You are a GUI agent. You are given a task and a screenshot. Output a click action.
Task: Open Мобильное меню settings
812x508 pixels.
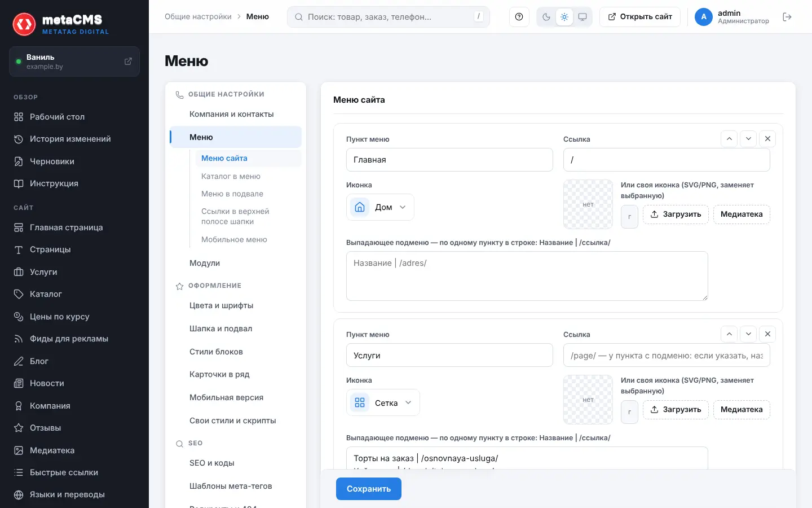pos(249,239)
